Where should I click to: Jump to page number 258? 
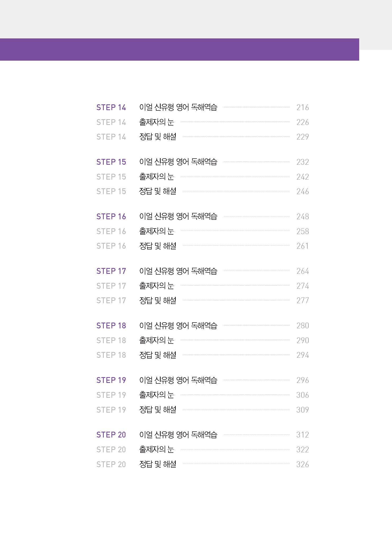303,231
